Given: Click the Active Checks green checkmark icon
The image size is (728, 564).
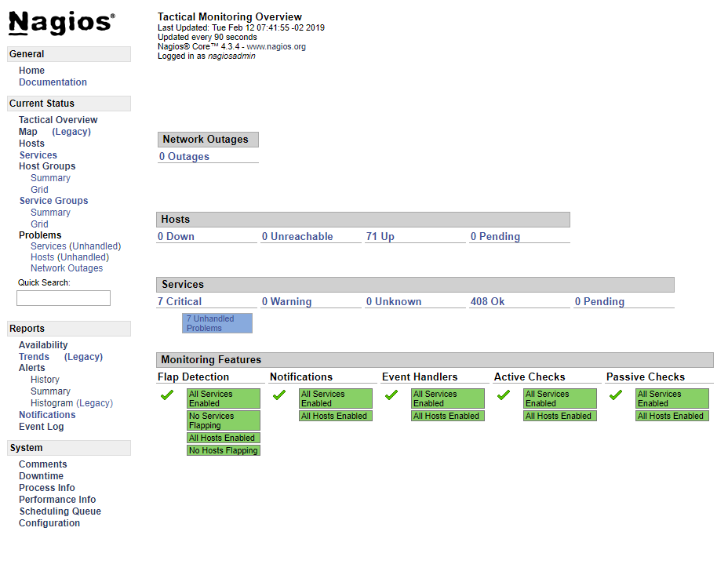Looking at the screenshot, I should 503,395.
